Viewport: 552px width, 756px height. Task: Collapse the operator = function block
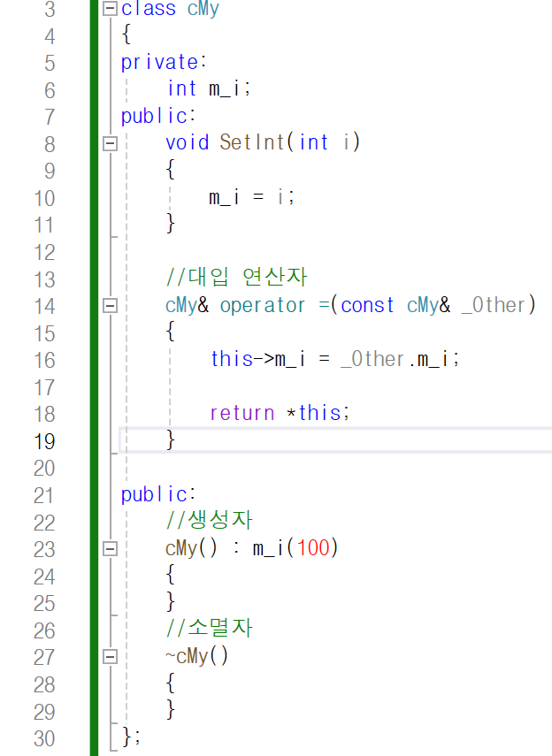110,305
